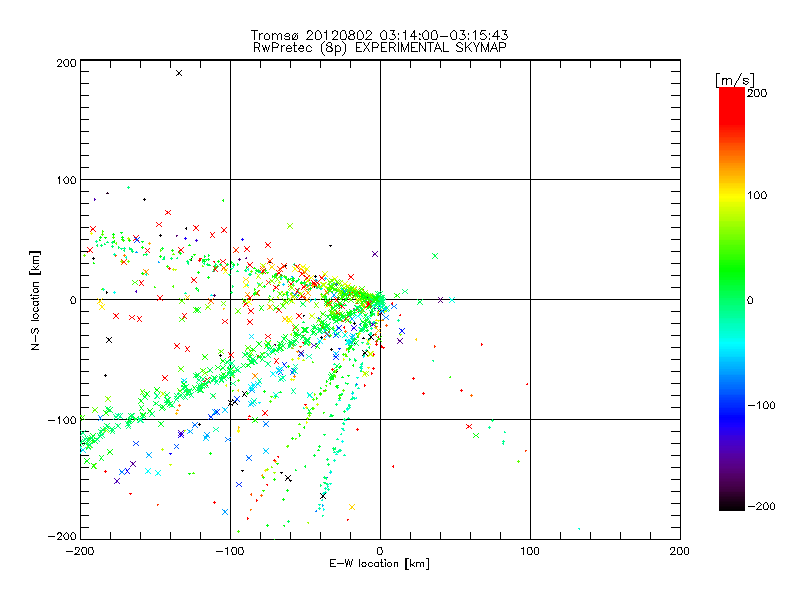
Task: Click the x-axis '-100' tick label
Action: pyautogui.click(x=229, y=551)
